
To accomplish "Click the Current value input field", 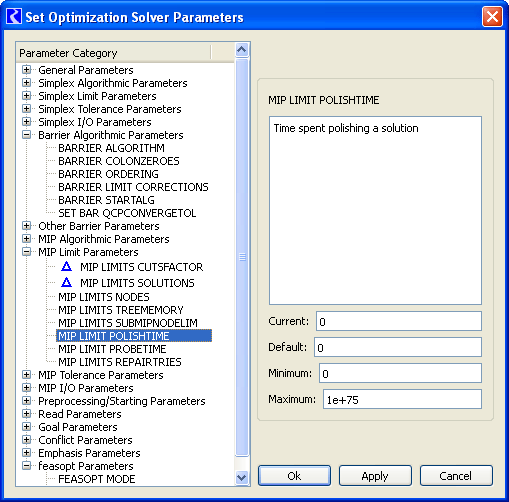I will point(399,321).
